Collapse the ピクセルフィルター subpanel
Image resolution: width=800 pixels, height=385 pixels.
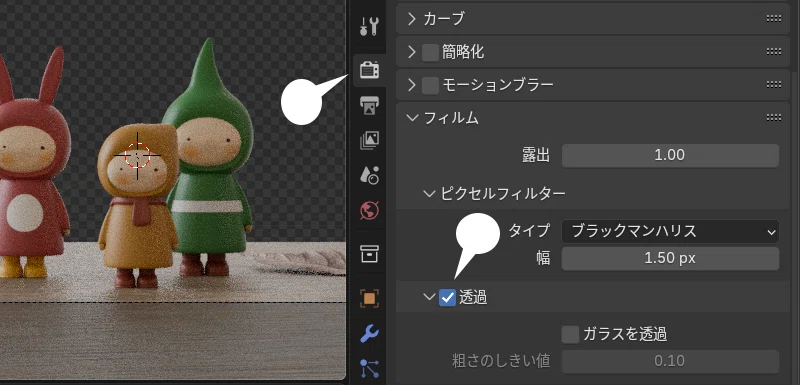pyautogui.click(x=429, y=193)
